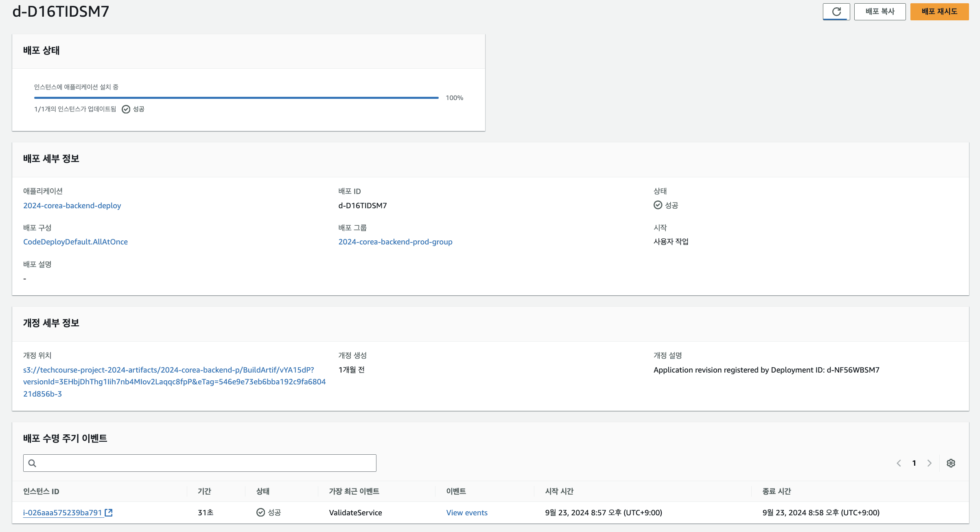Click the lifecycle events search input field

203,463
